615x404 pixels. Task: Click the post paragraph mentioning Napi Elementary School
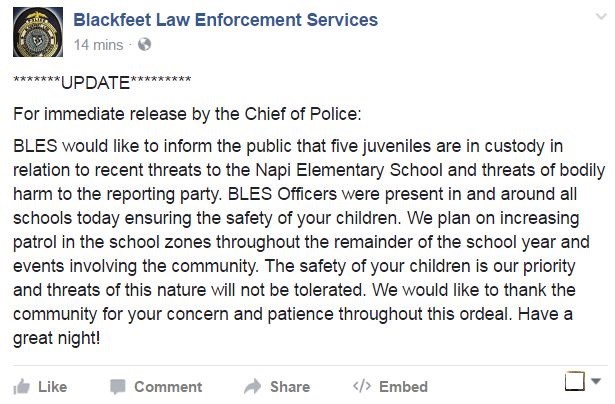[309, 242]
